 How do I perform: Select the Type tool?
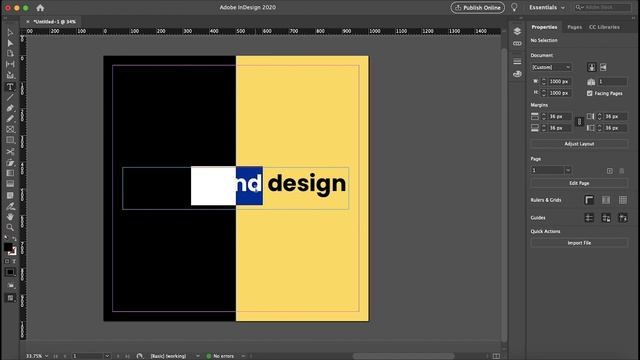(10, 87)
